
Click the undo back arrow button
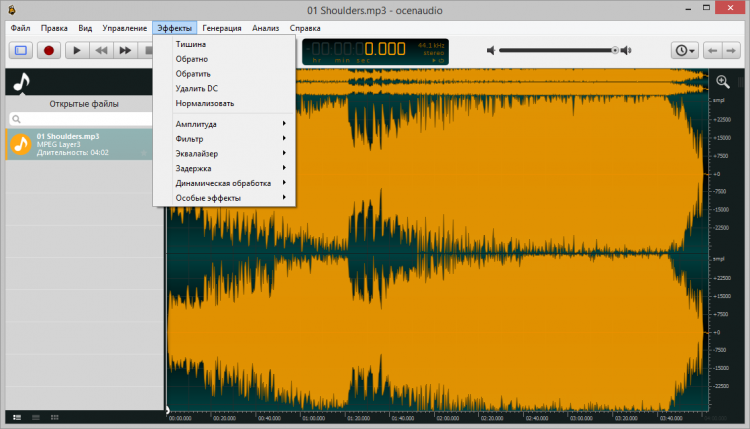click(x=714, y=50)
